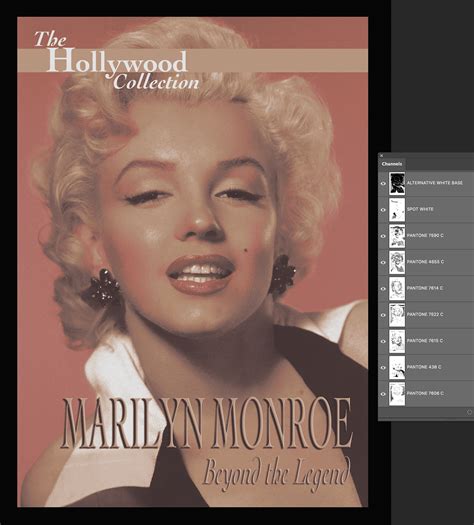Image resolution: width=474 pixels, height=525 pixels.
Task: Hide the PANTONE 7590 C channel
Action: [383, 236]
